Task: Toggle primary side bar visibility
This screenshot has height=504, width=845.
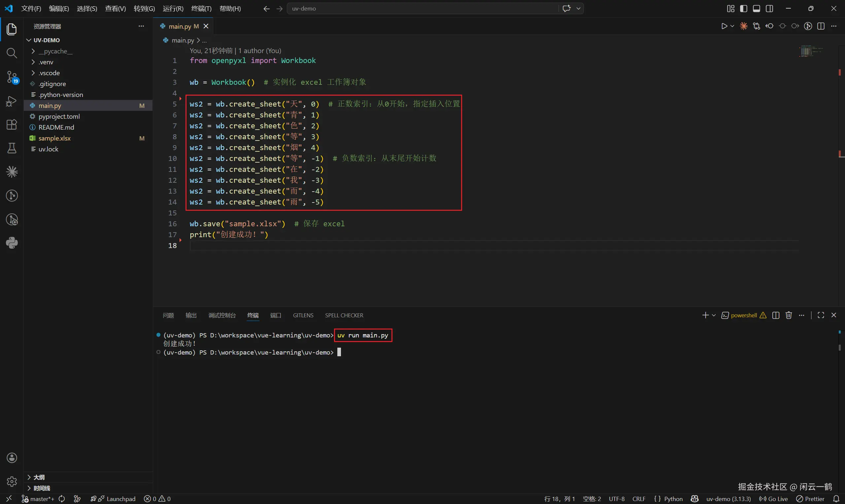Action: click(743, 9)
